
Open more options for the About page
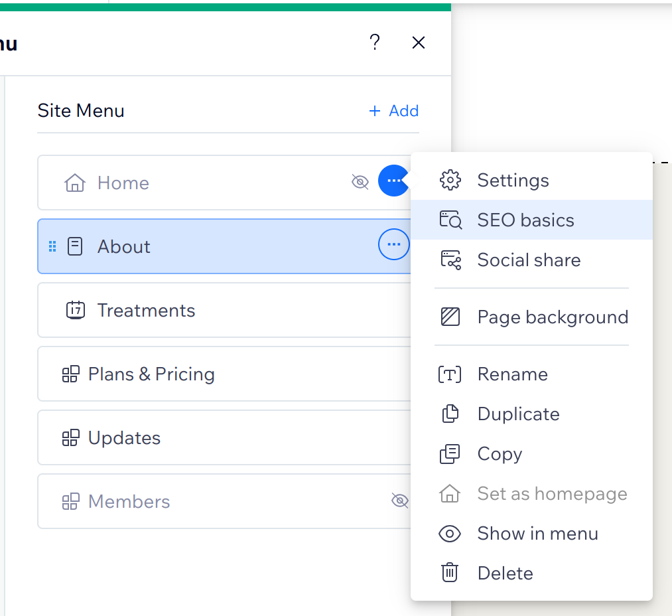(393, 244)
